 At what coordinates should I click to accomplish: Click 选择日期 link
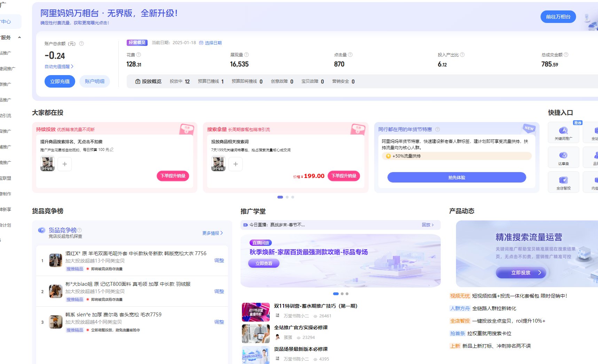213,43
